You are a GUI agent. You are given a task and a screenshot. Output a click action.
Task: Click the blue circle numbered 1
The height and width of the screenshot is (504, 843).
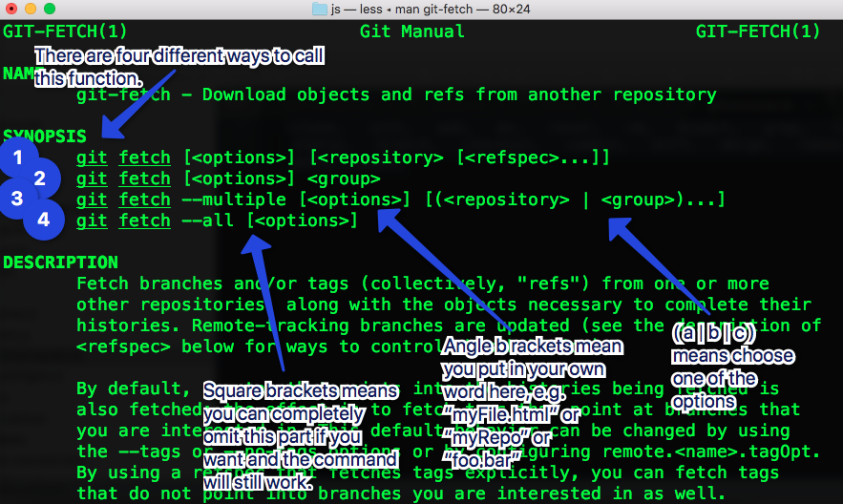point(18,158)
